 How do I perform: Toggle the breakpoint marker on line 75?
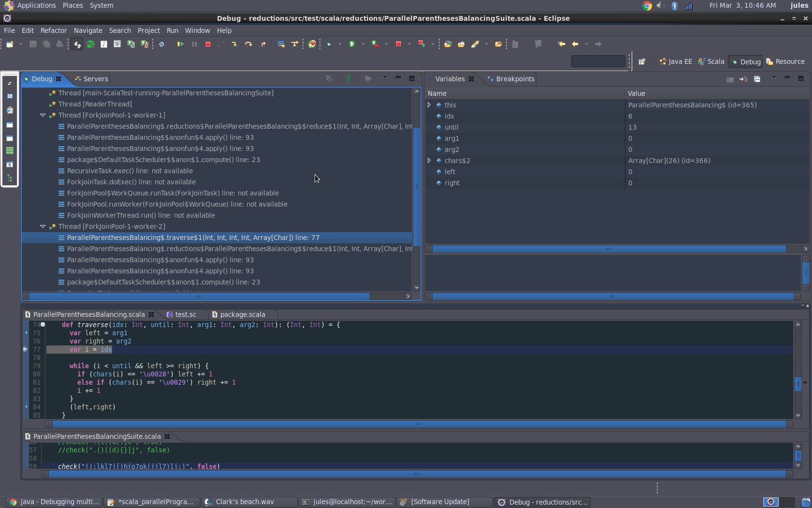[x=26, y=333]
